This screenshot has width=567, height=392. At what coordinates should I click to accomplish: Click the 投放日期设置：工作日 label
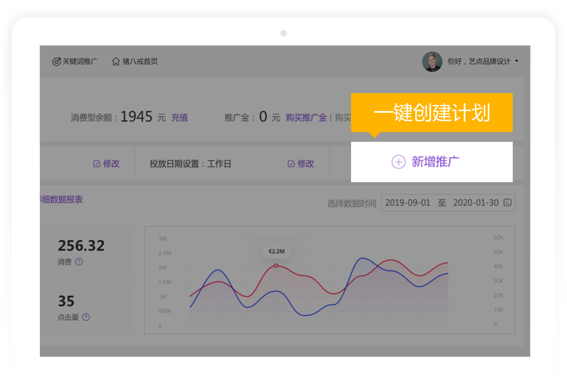(190, 164)
